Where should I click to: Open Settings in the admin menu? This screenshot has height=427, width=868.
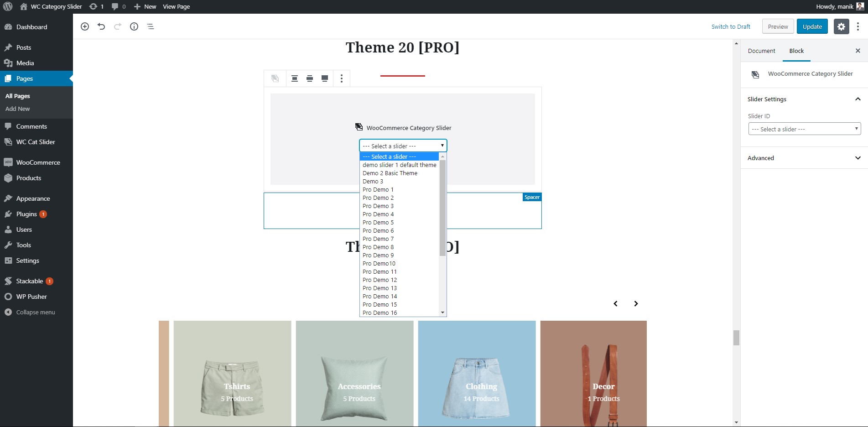[x=36, y=260]
